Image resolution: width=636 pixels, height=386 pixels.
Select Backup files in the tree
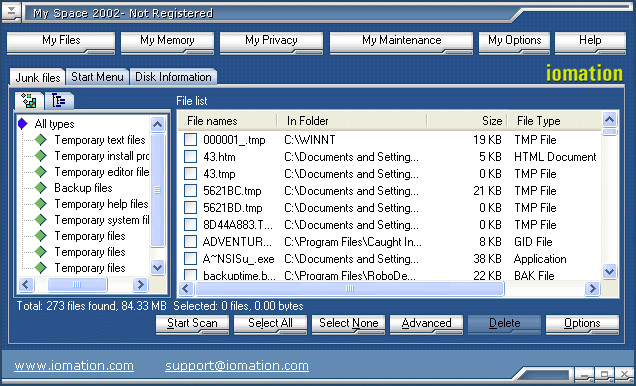point(83,188)
